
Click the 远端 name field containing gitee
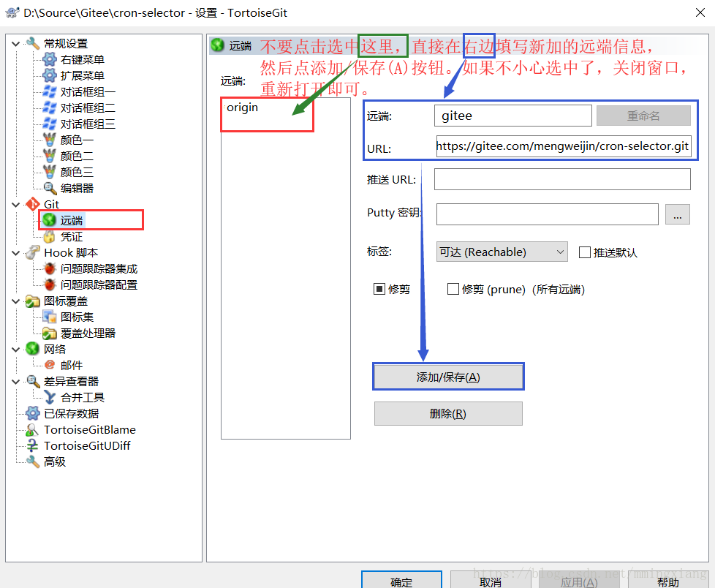click(x=513, y=116)
